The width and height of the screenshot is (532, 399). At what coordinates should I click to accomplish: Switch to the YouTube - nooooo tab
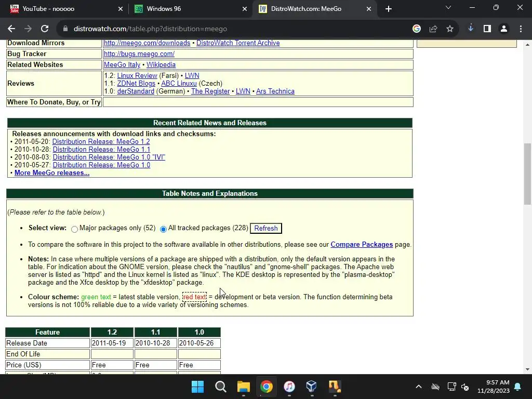tap(66, 9)
